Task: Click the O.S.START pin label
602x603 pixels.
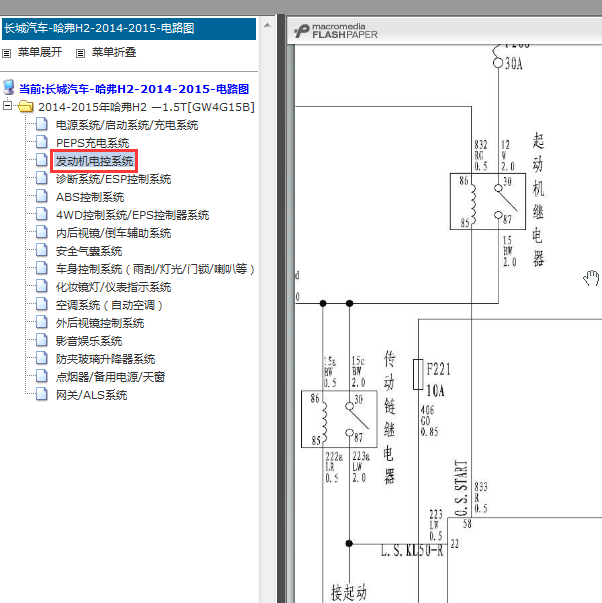Action: click(461, 488)
